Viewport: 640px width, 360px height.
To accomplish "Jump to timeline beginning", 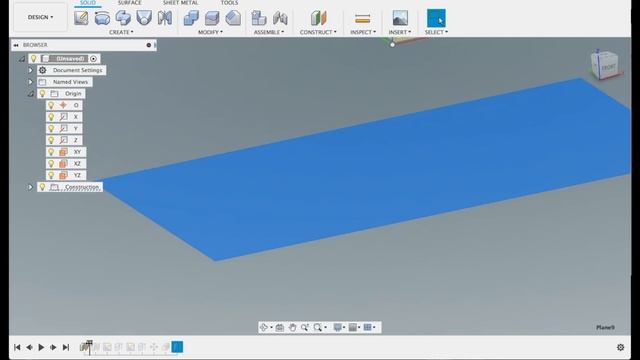I will (17, 347).
